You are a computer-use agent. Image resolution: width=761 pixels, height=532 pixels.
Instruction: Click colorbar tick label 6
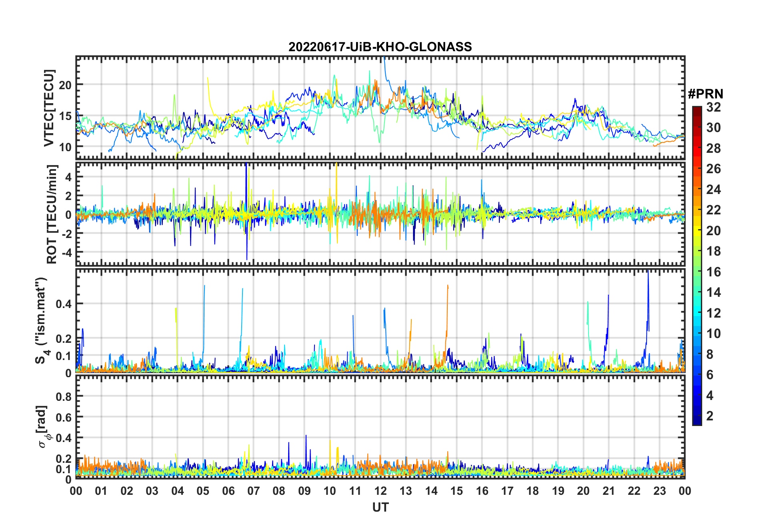click(710, 375)
